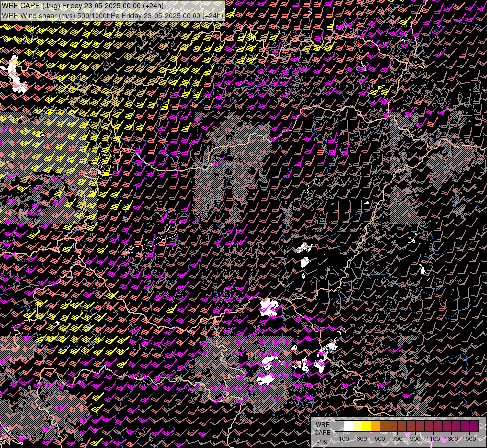Click the WRF CAPE (J/kg) title line
The width and height of the screenshot is (487, 448).
(x=83, y=6)
